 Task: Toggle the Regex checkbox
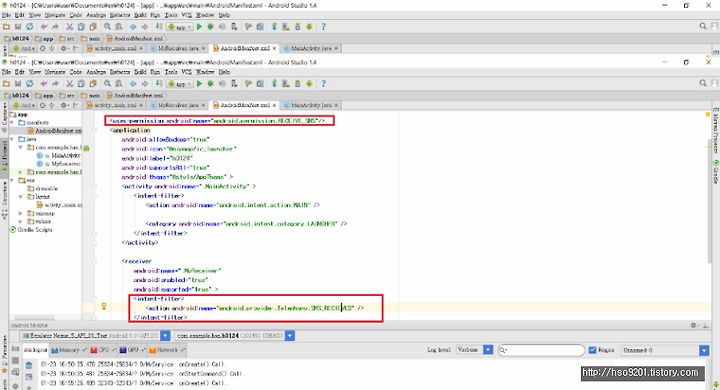[x=592, y=350]
